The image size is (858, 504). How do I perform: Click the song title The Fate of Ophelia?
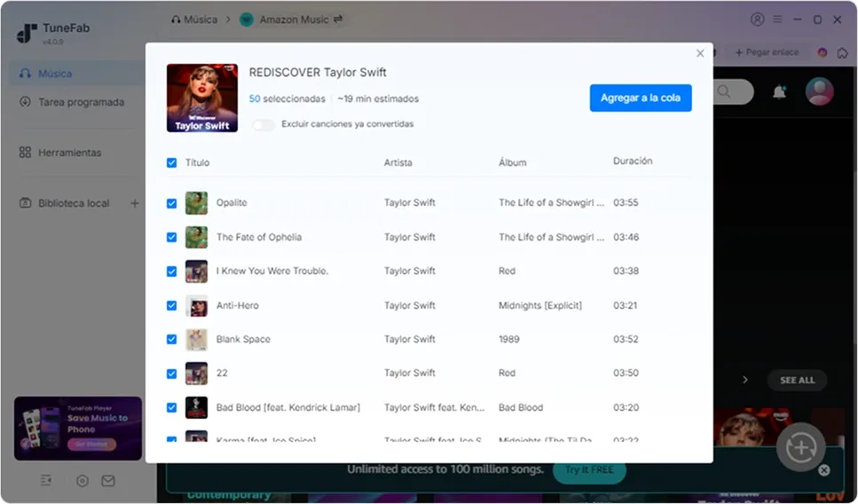pyautogui.click(x=259, y=237)
